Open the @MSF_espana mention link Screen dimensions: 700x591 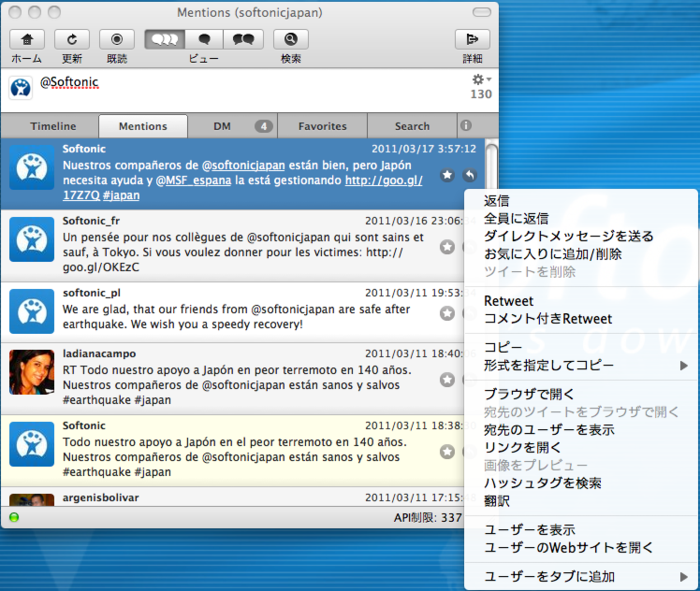pos(193,180)
